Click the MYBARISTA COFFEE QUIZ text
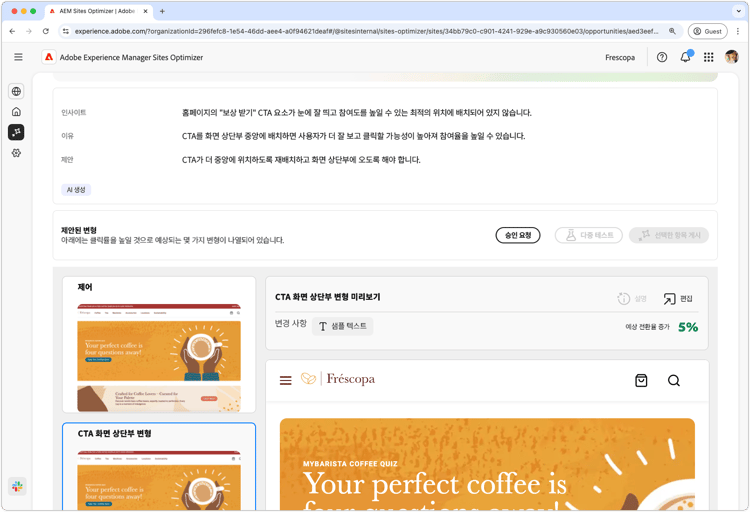The height and width of the screenshot is (512, 750). coord(350,464)
